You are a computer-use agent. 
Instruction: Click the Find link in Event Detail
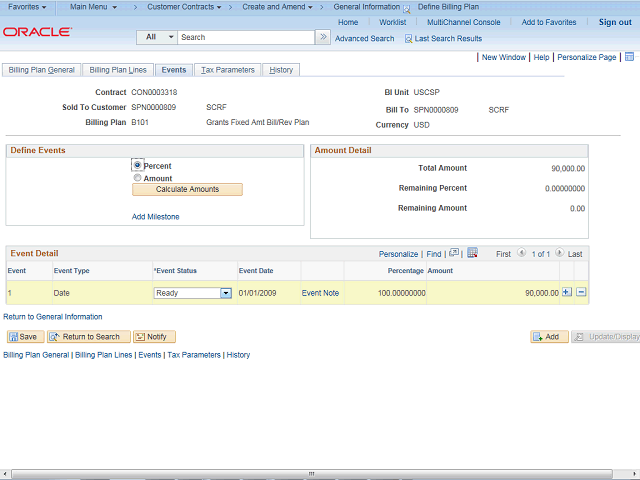(x=434, y=254)
